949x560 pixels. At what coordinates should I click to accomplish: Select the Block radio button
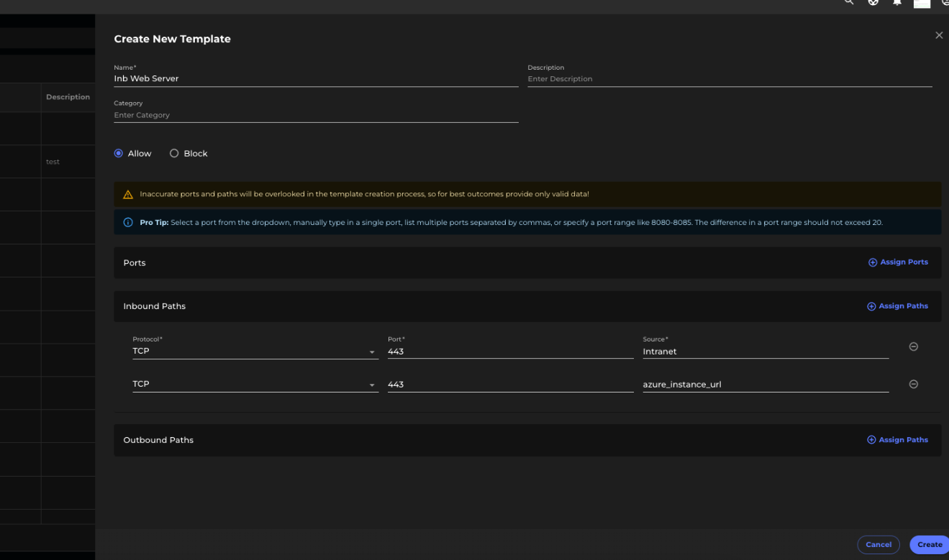(173, 152)
